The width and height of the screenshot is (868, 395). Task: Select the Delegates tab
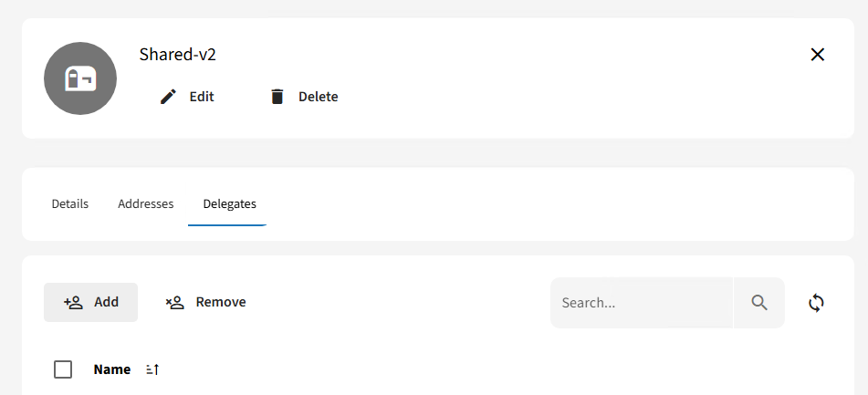click(229, 203)
